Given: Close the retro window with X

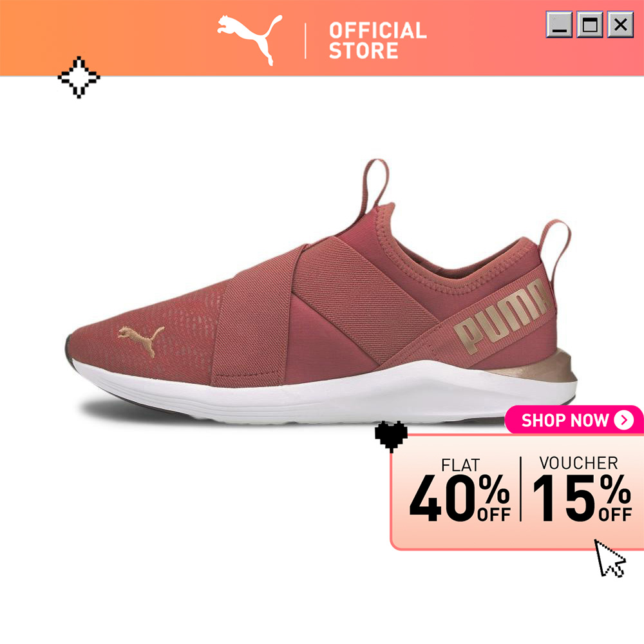Looking at the screenshot, I should pos(621,25).
